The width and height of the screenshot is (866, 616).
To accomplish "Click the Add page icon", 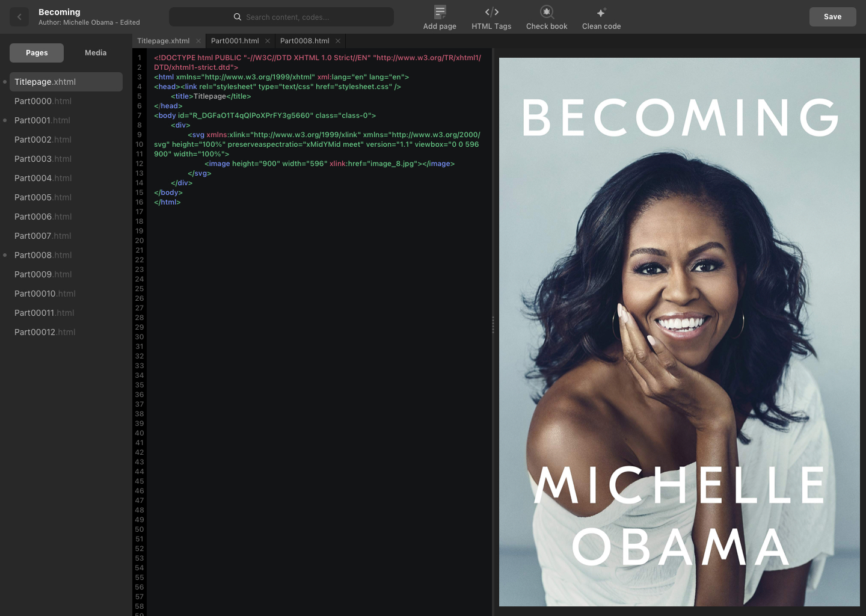I will pos(440,11).
